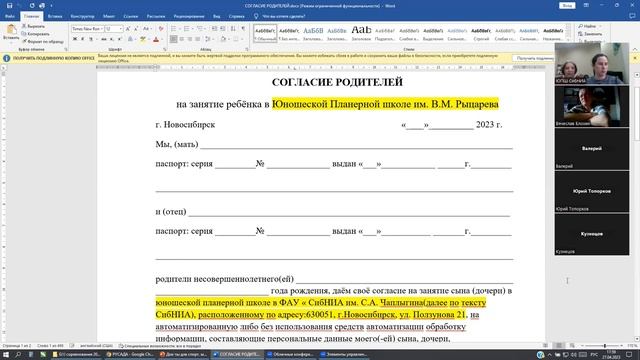
Task: Switch to Макет ribbon tab
Action: [x=109, y=16]
